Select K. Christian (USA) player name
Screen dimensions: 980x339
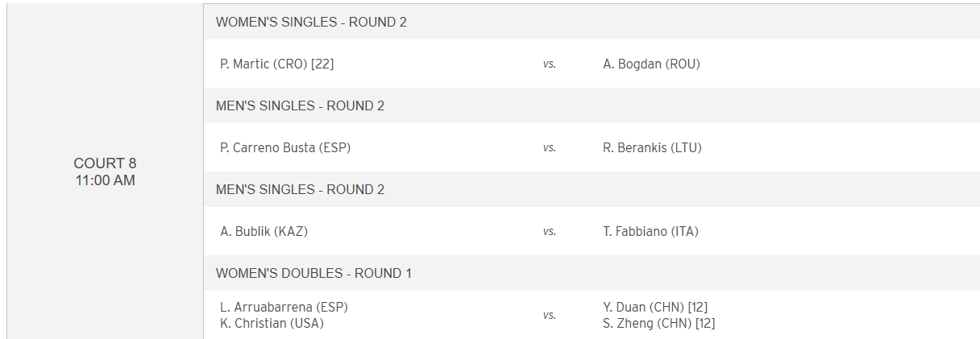point(272,324)
